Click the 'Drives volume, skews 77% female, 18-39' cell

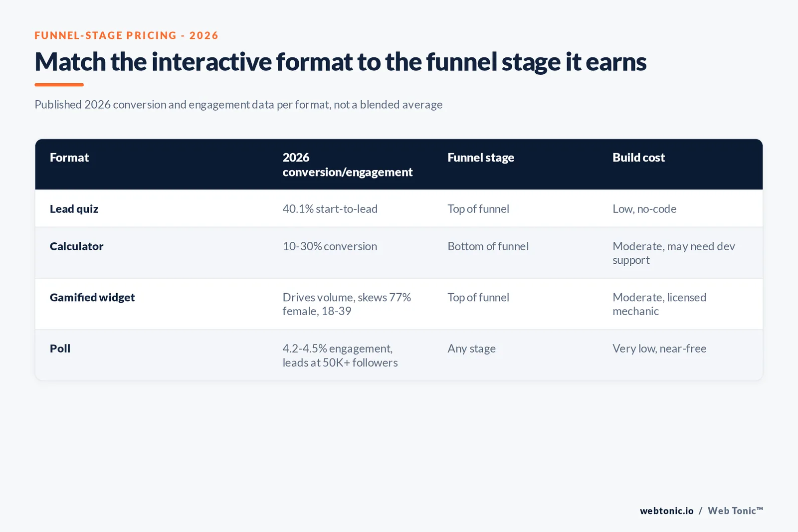(347, 304)
